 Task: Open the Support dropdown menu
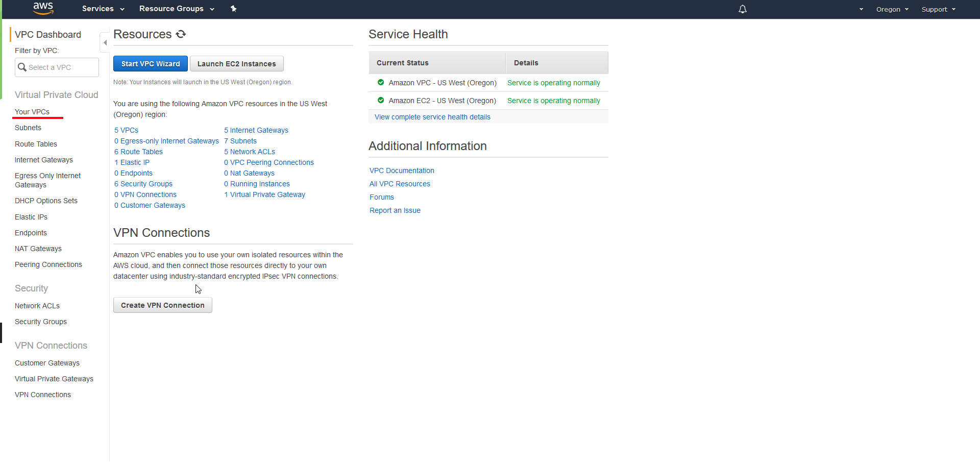tap(938, 9)
